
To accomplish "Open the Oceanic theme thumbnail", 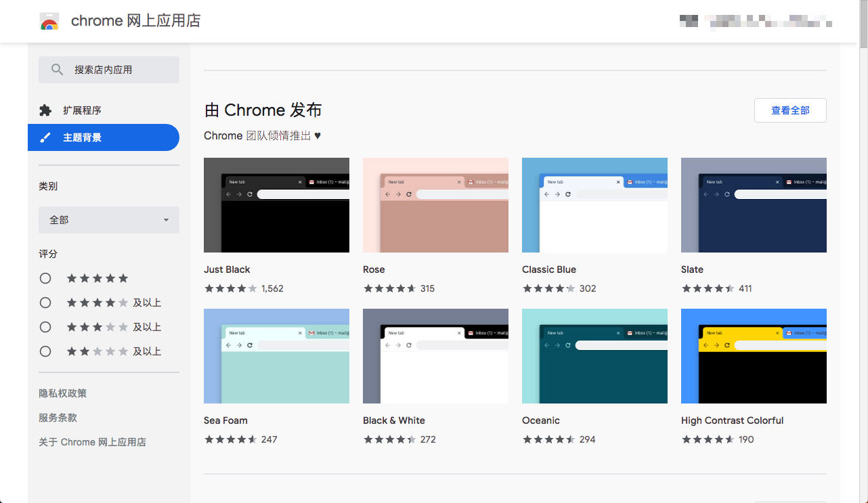I will point(594,356).
